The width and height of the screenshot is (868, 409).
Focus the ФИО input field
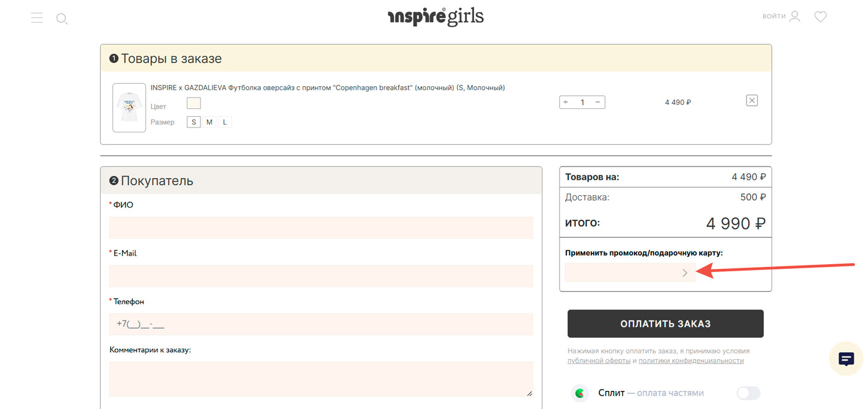pos(321,228)
